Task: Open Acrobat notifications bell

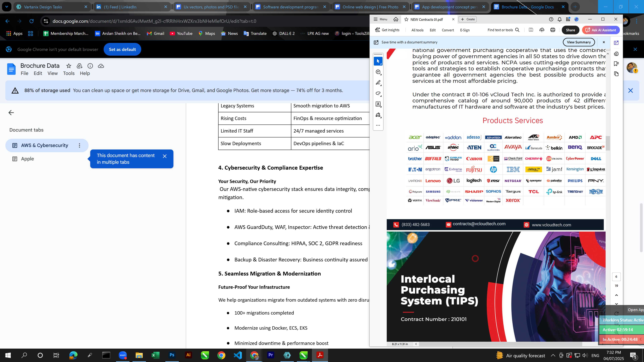Action: point(559,19)
